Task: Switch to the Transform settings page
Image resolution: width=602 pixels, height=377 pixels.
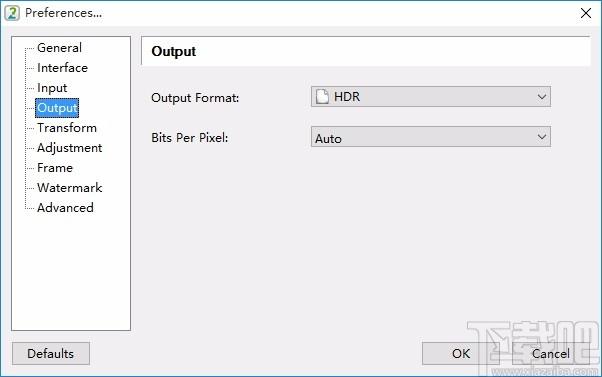Action: click(x=67, y=128)
